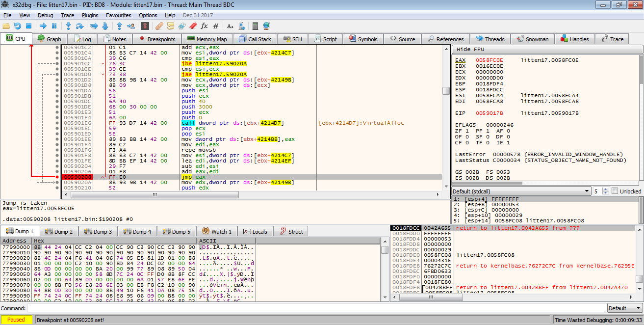Click the hash symbol toolbar icon
Screen dimensions: 644x325
[215, 26]
